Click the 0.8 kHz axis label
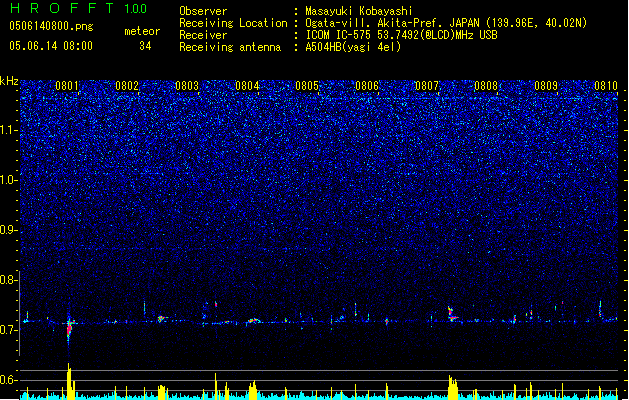629x400 pixels. 8,280
